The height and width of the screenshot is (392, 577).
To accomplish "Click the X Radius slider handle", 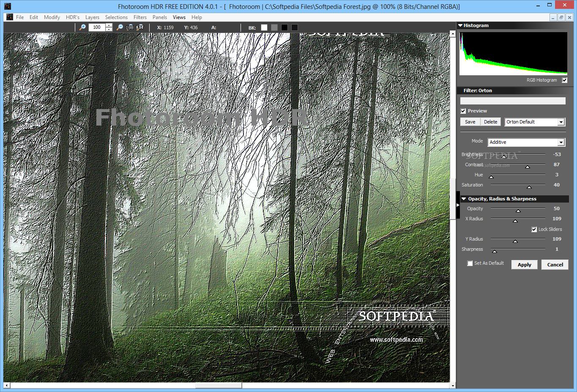I will 515,221.
